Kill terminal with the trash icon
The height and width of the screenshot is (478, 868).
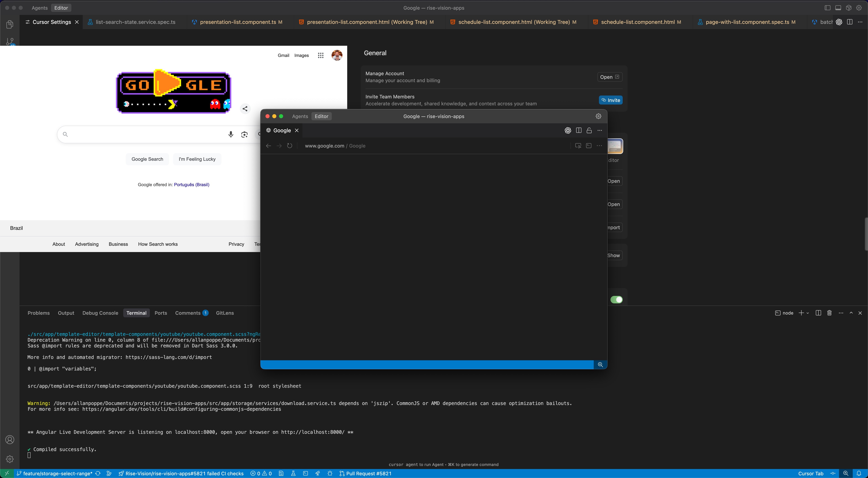829,313
